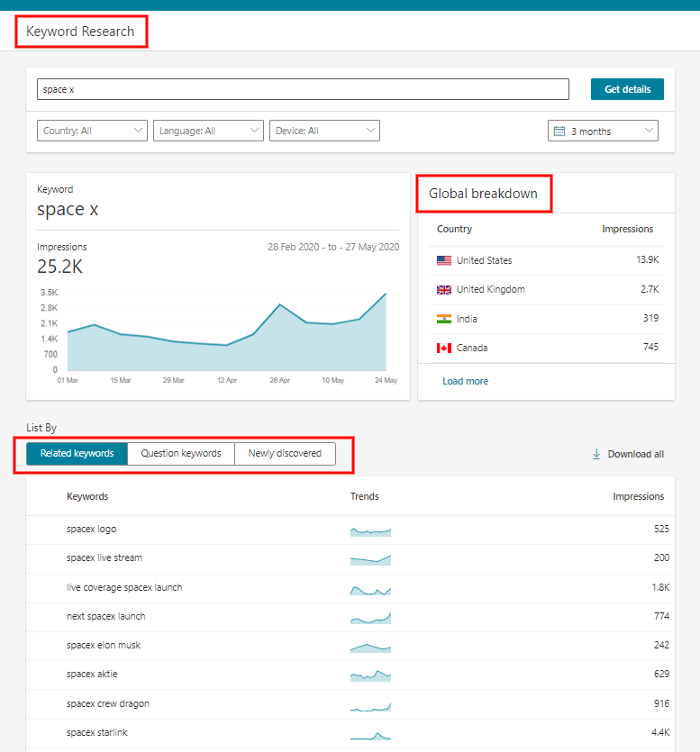This screenshot has width=700, height=752.
Task: Click the 4.4K impressions value for spacex starlink
Action: pyautogui.click(x=660, y=732)
